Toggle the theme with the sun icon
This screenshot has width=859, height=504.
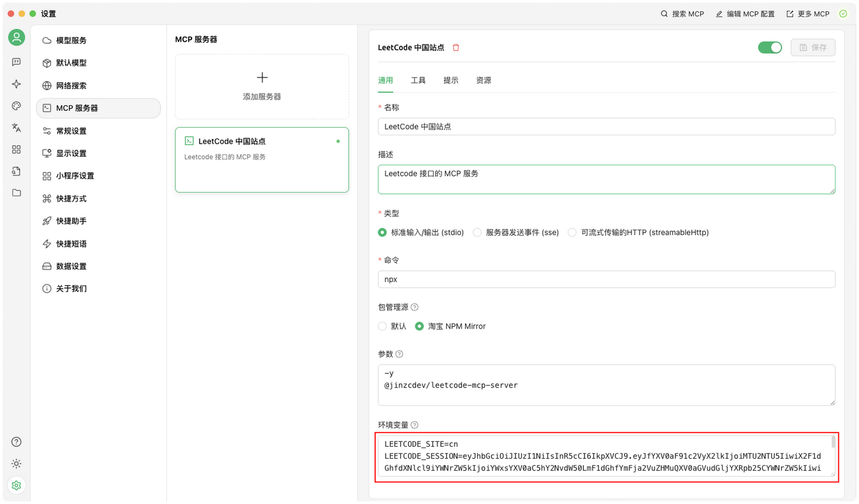16,463
